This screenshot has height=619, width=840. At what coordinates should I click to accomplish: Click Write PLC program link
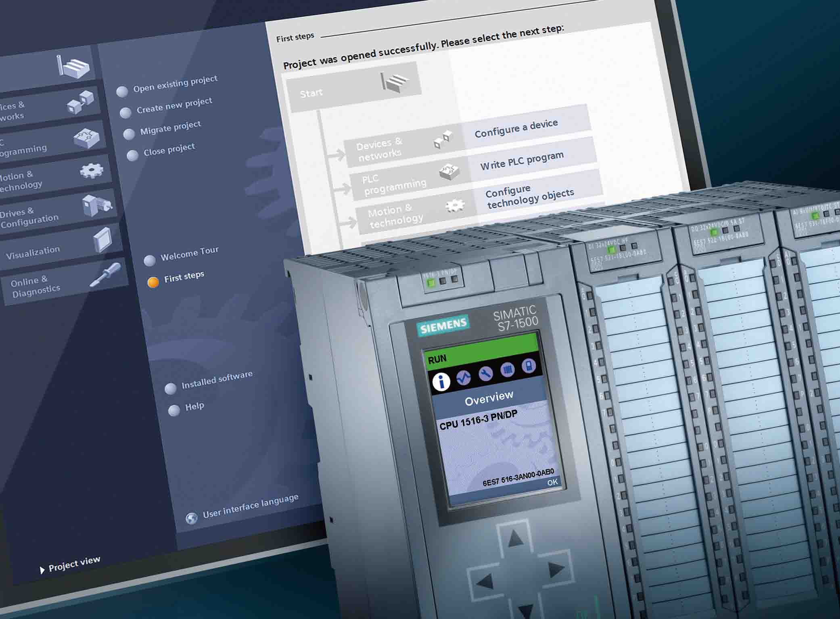tap(521, 160)
